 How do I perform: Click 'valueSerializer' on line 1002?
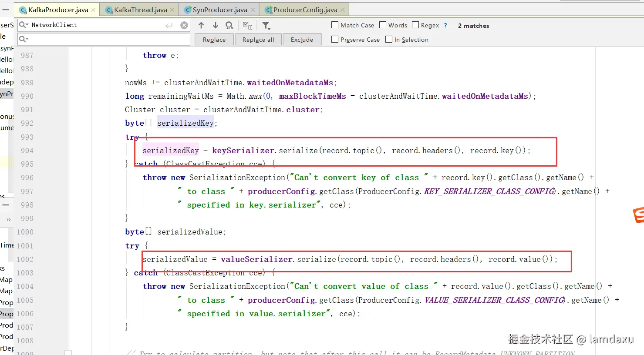(257, 259)
